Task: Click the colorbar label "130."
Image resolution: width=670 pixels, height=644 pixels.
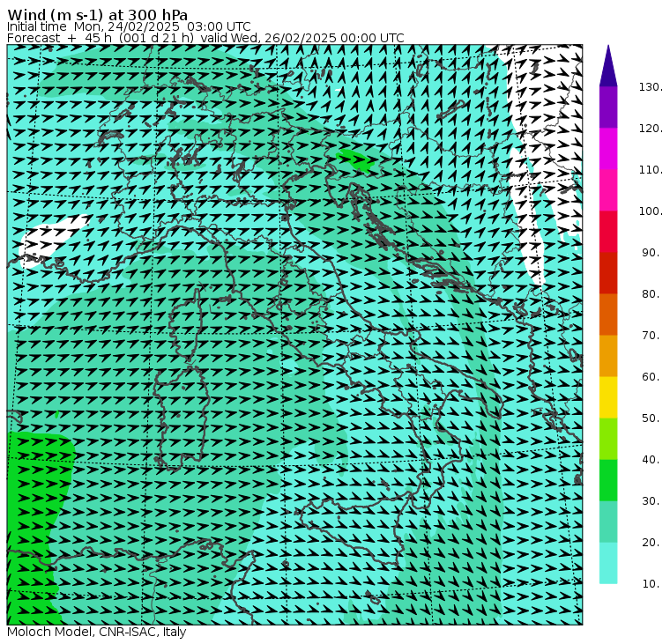Action: [x=651, y=87]
